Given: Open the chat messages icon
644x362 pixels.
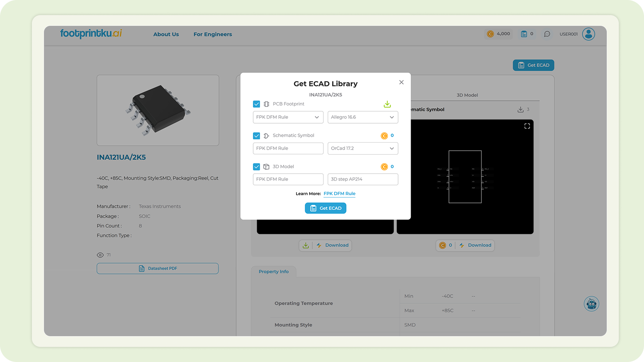Looking at the screenshot, I should pyautogui.click(x=547, y=34).
